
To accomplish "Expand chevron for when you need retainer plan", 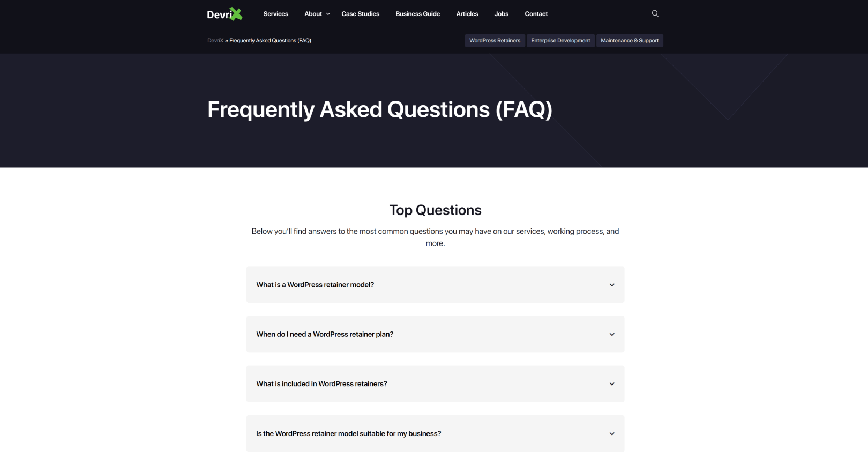I will 612,335.
